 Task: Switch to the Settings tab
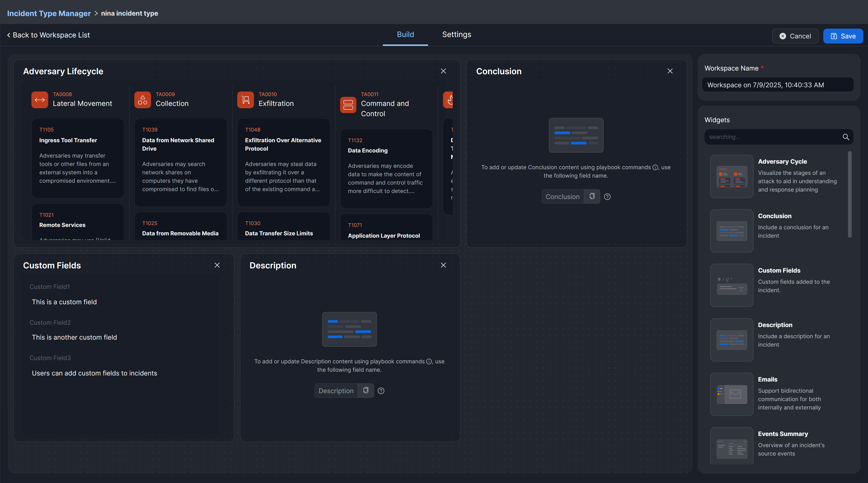coord(456,35)
